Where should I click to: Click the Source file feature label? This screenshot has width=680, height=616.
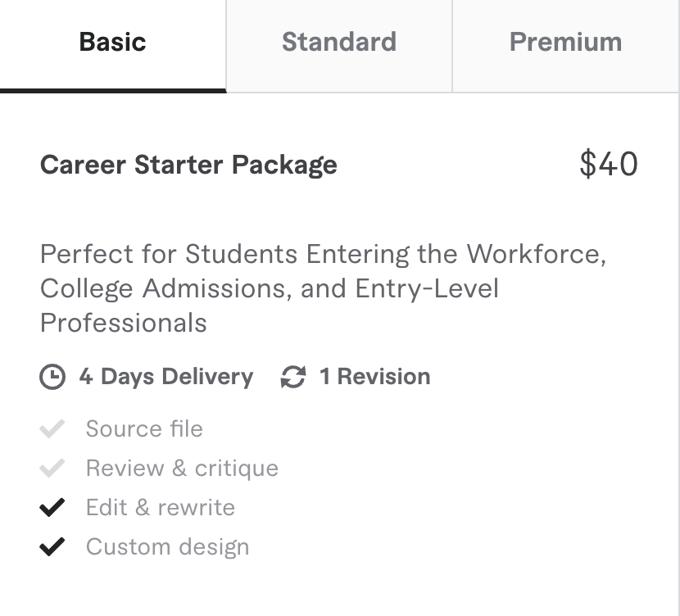point(144,428)
